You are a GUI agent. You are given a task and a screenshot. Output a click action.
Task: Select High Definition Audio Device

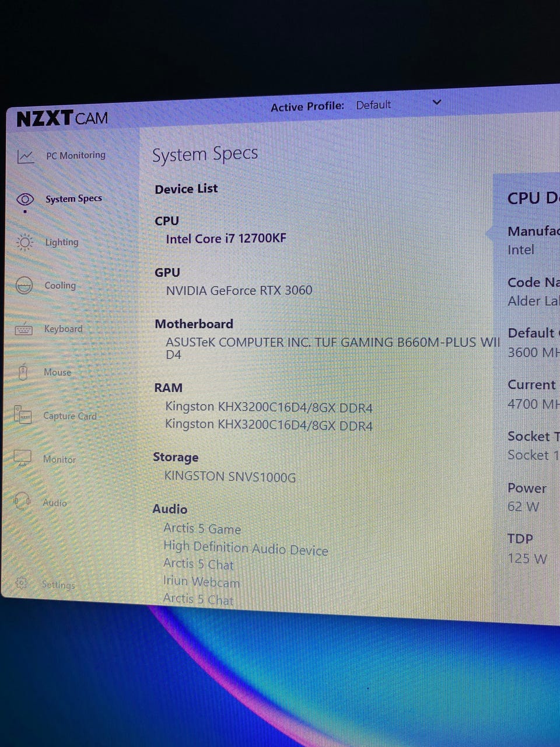(x=246, y=548)
